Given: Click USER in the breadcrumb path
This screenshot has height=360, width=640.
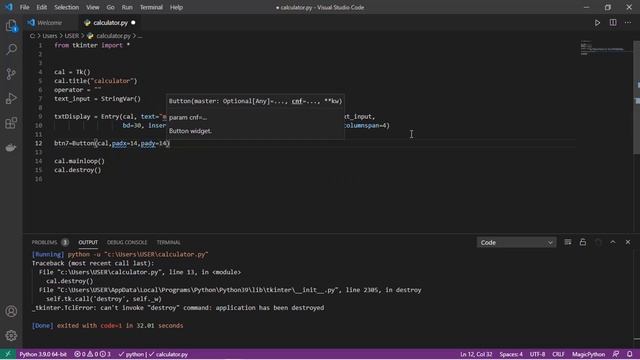Looking at the screenshot, I should [72, 36].
